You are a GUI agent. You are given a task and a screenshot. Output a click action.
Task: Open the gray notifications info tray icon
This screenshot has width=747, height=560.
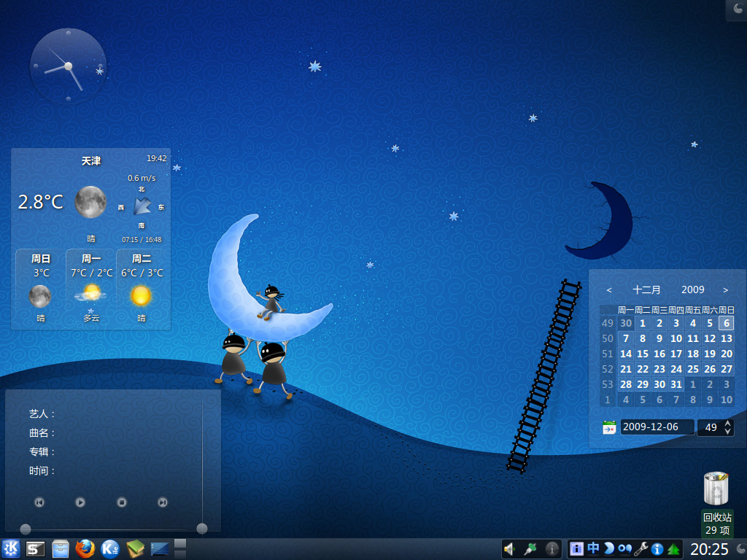(551, 550)
